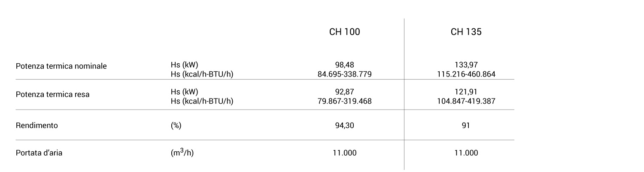Click the 133,97 value under CH 135
The width and height of the screenshot is (644, 172).
point(466,65)
